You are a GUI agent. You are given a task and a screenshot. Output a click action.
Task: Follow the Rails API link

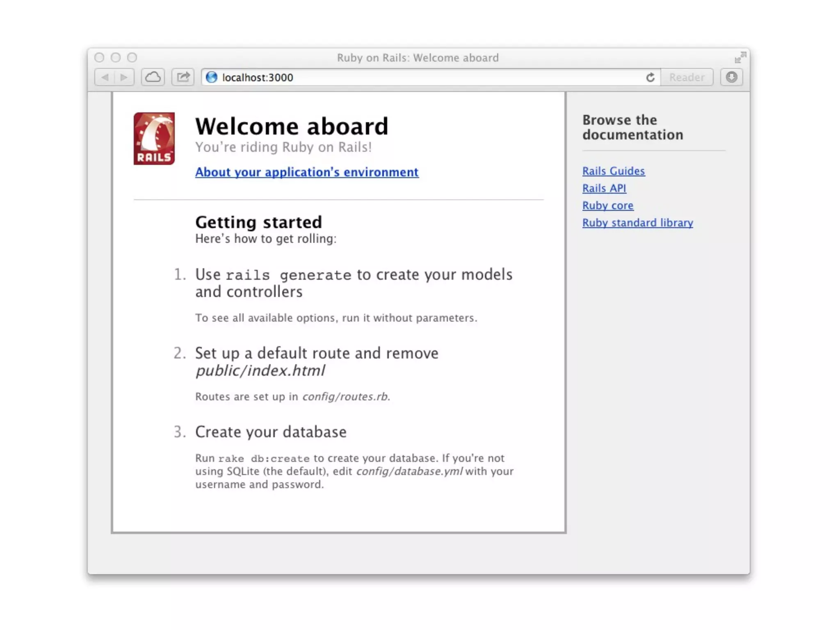pos(604,188)
